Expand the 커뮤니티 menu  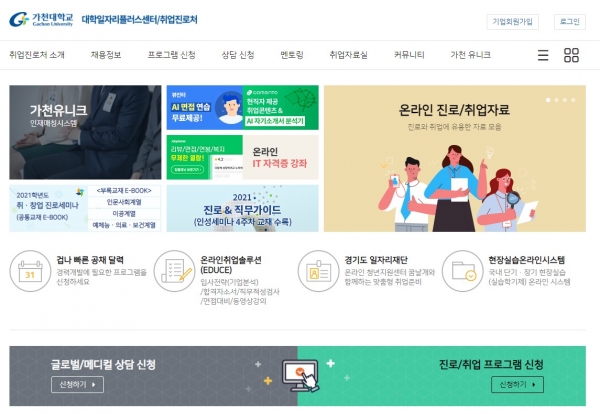pos(409,55)
